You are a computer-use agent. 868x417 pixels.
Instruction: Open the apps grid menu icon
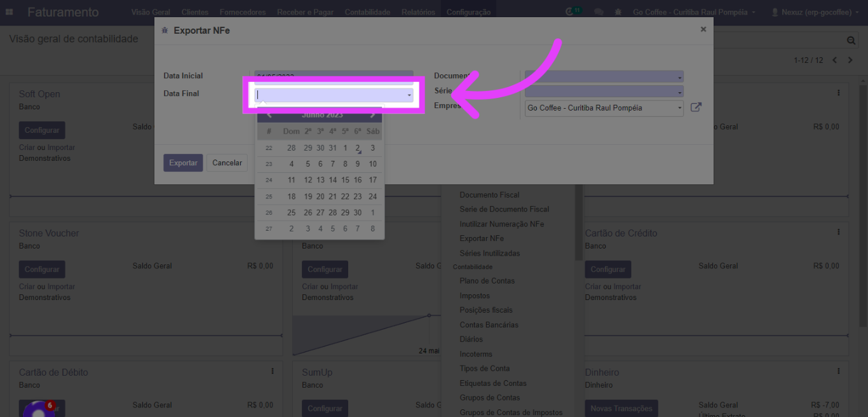tap(10, 12)
